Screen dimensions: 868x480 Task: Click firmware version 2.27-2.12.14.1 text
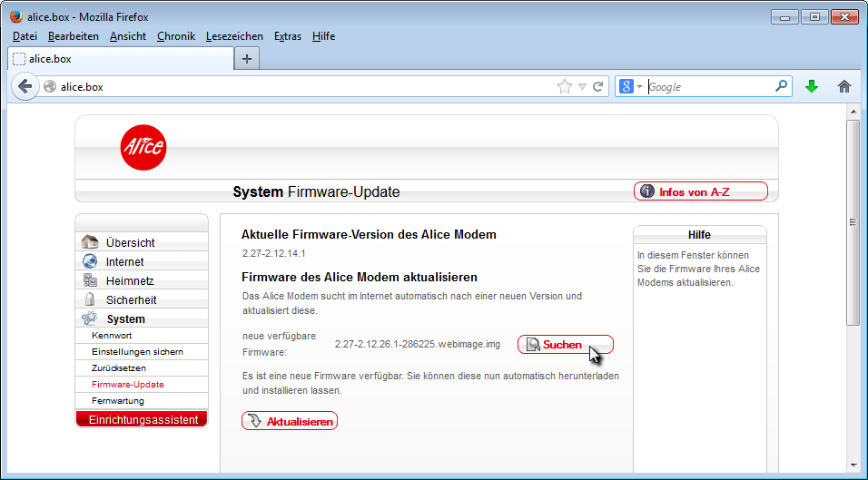[x=273, y=253]
